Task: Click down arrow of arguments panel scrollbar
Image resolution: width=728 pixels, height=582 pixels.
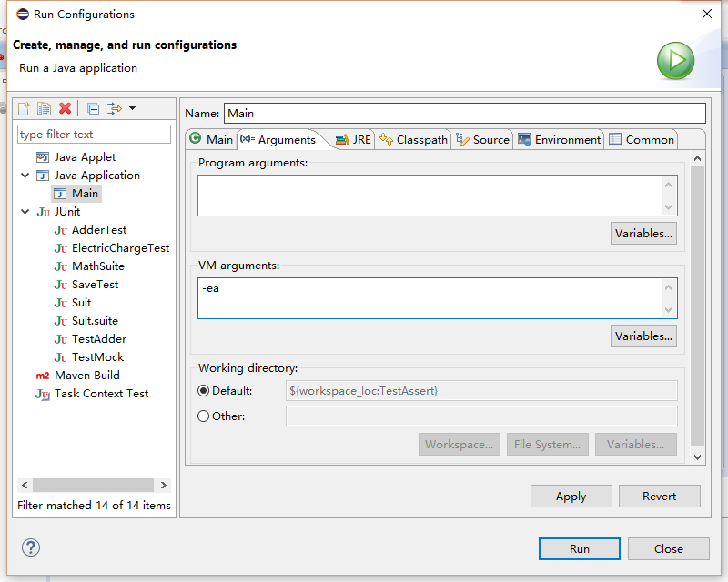Action: tap(697, 457)
